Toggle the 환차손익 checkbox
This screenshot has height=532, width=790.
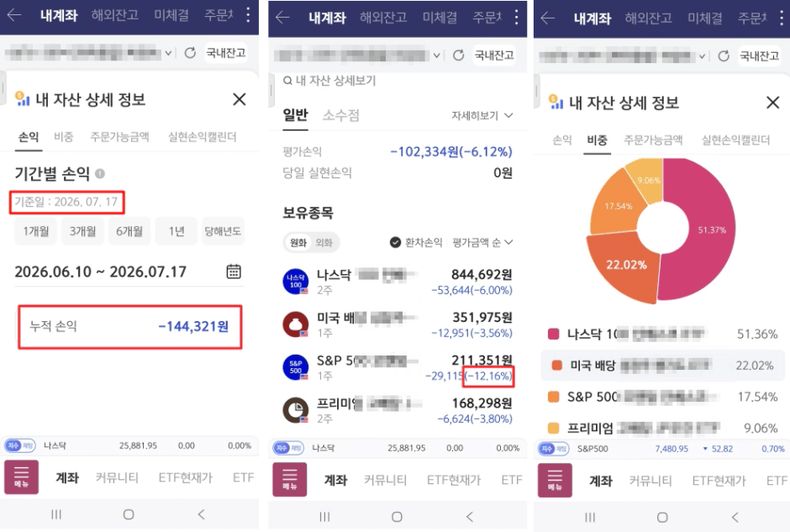396,242
